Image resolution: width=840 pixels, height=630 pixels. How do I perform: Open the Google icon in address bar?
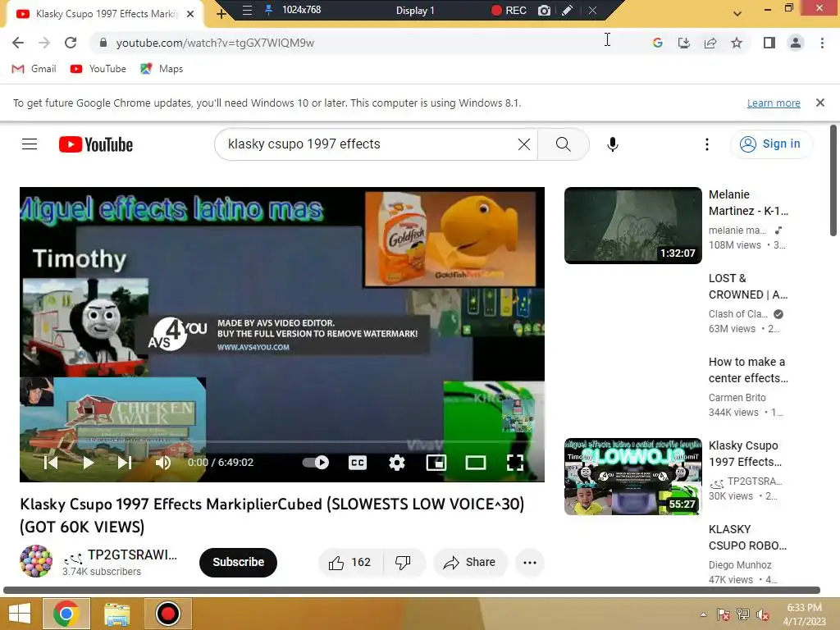[657, 43]
